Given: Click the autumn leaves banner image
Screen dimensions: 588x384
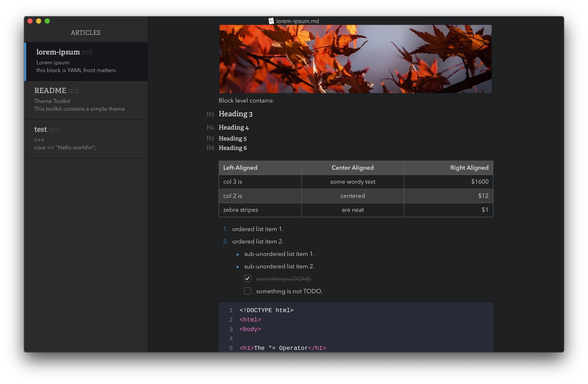Looking at the screenshot, I should click(x=355, y=59).
